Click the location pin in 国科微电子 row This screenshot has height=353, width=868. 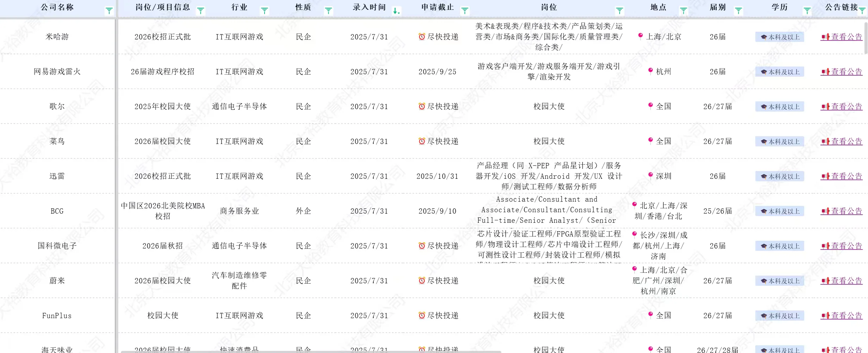(634, 234)
